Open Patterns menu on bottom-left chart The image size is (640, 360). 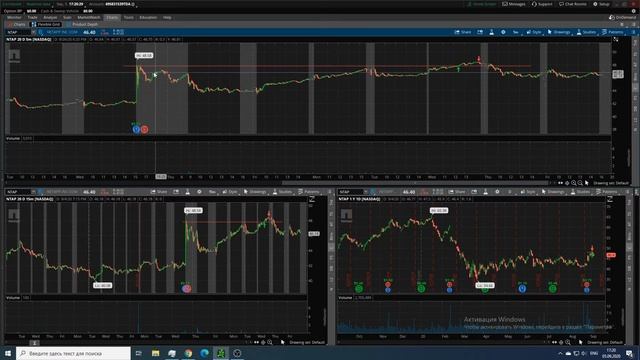click(x=309, y=192)
